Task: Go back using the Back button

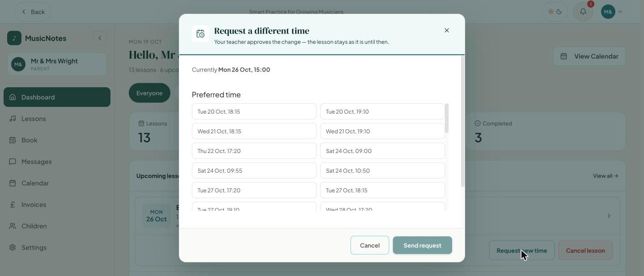Action: tap(33, 12)
